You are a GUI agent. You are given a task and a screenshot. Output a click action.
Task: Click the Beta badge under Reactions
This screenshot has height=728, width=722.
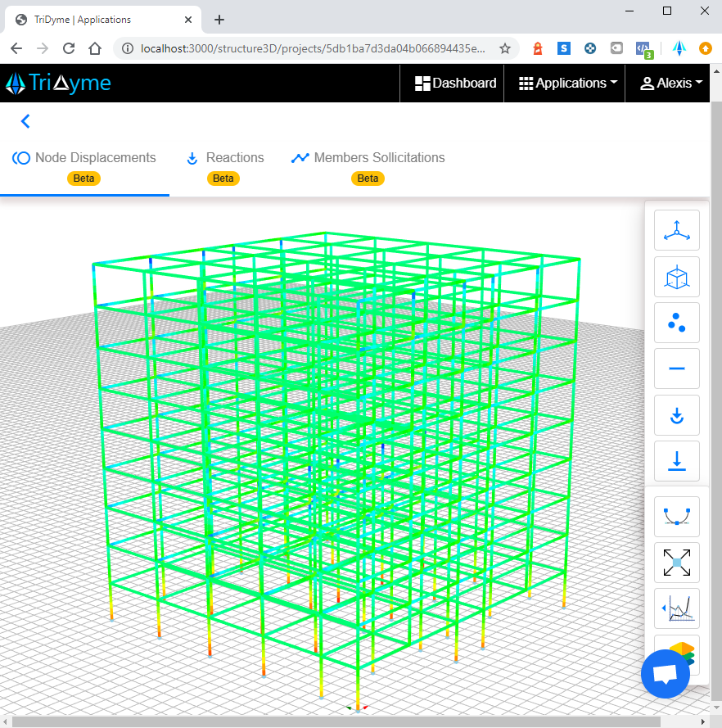click(223, 179)
